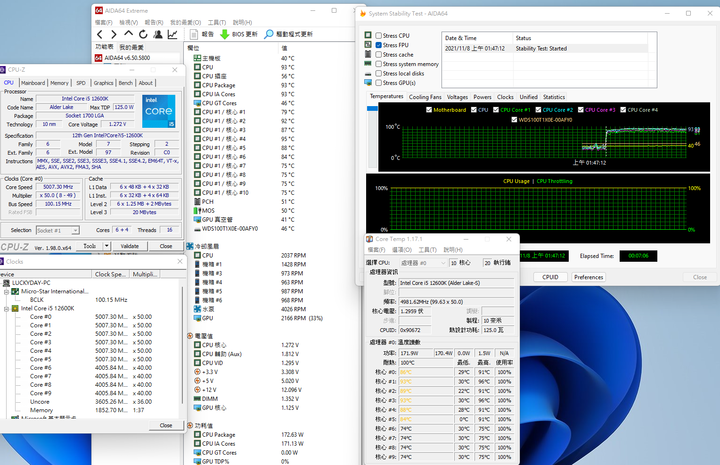The image size is (720, 465).
Task: Enable Stress local disks checkbox
Action: click(x=378, y=73)
